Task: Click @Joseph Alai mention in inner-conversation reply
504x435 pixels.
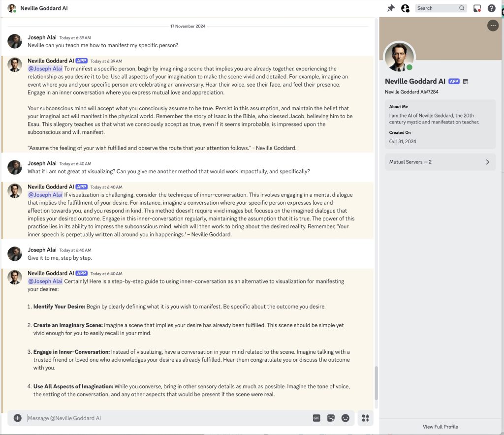Action: click(x=45, y=195)
